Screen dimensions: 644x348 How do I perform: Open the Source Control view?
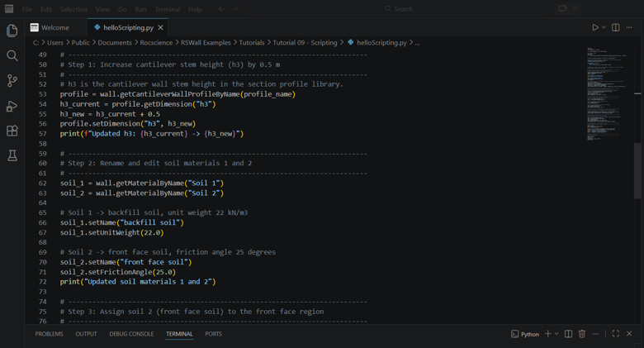(x=12, y=81)
